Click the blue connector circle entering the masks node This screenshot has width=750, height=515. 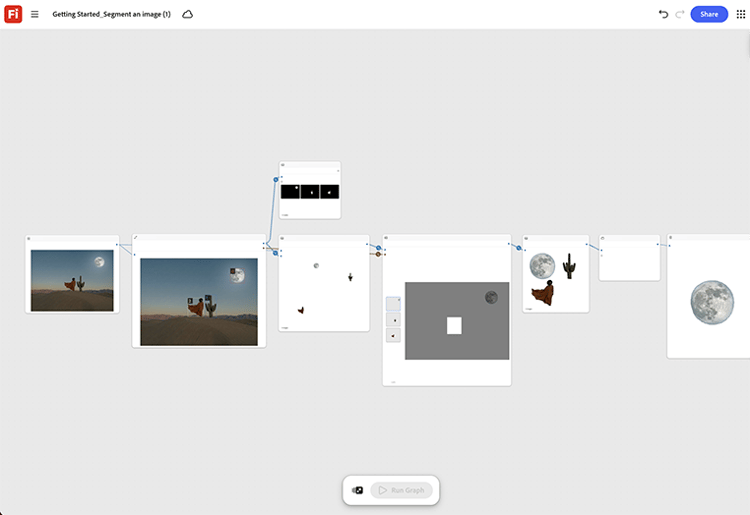(x=276, y=180)
